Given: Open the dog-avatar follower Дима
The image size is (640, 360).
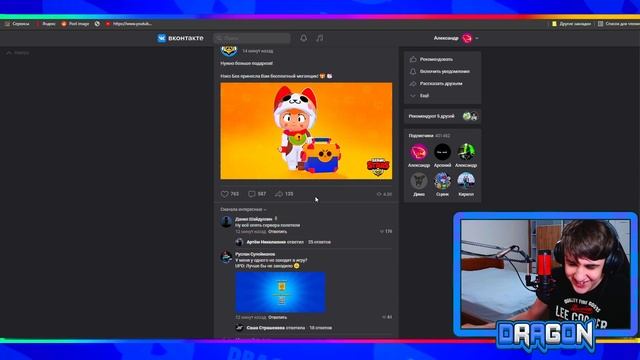Looking at the screenshot, I should [x=419, y=181].
